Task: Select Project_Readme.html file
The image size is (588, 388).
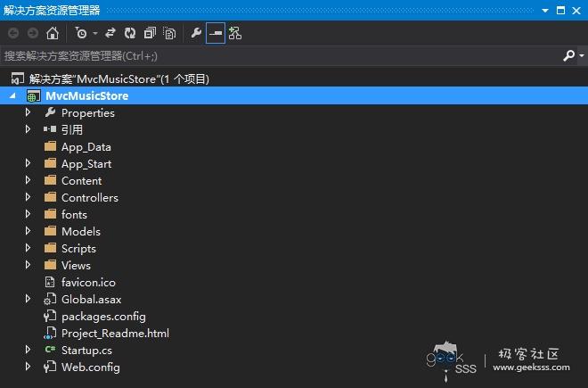Action: 115,334
